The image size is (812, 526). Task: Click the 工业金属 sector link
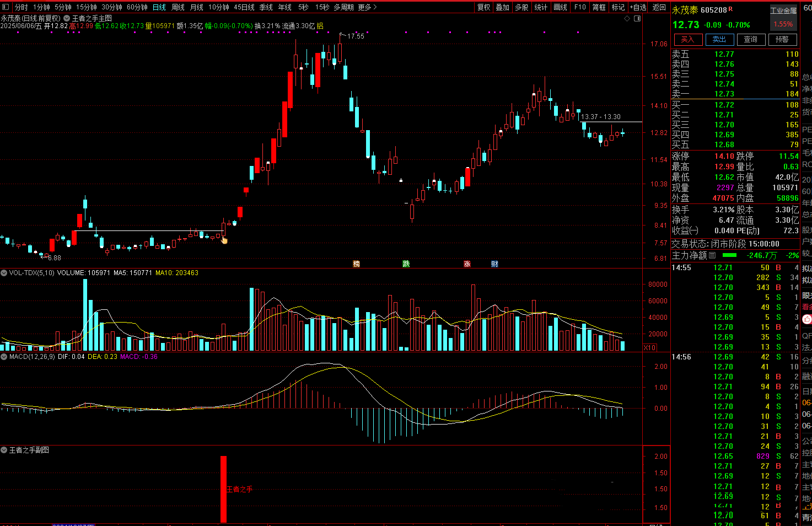783,10
